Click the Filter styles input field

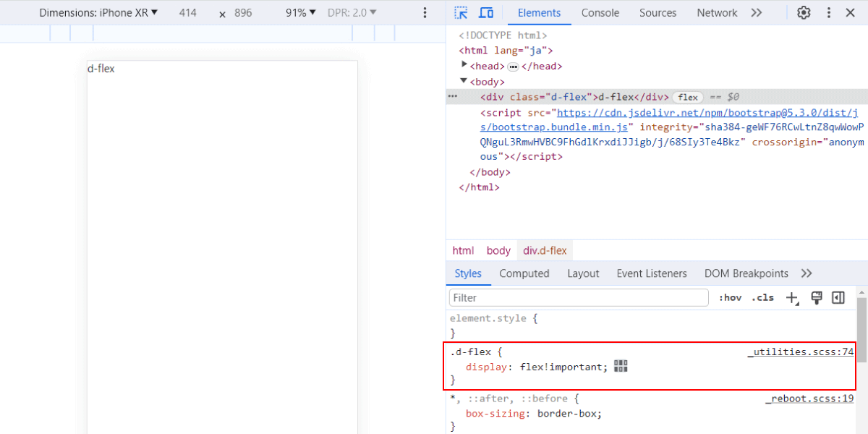[x=579, y=297]
